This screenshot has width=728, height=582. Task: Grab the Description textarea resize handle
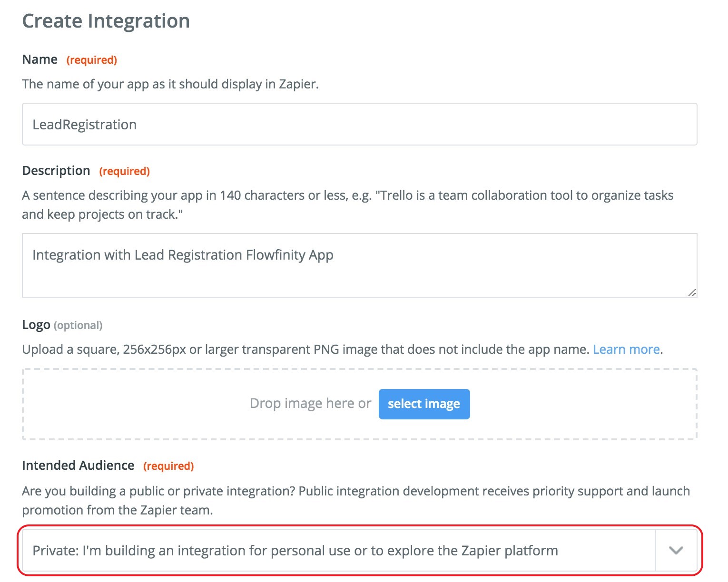[692, 292]
